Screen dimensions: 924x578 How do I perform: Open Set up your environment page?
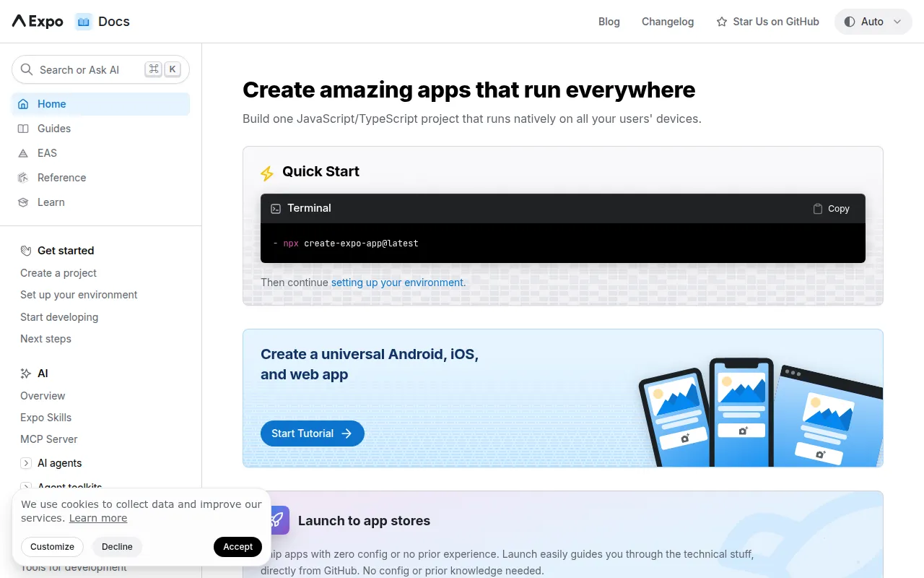tap(79, 295)
